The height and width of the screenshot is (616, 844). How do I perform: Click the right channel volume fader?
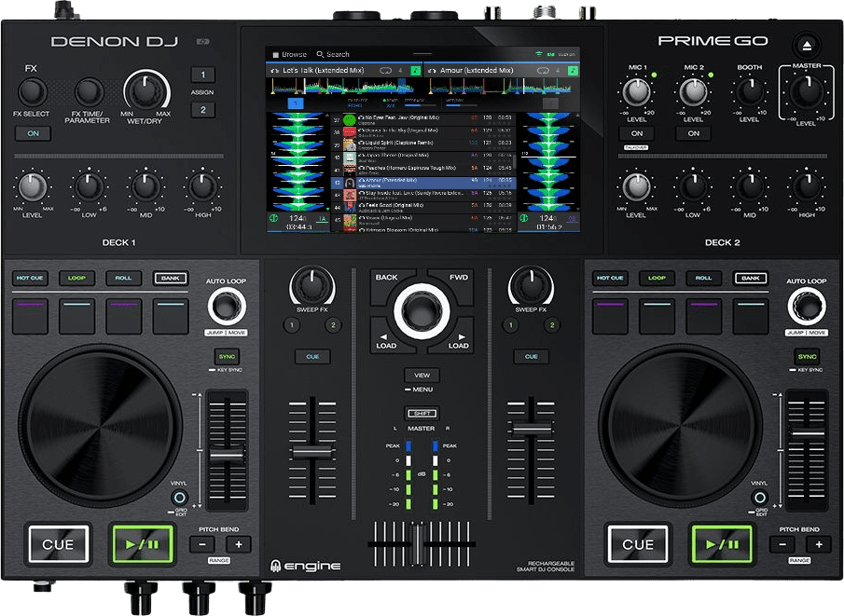pyautogui.click(x=532, y=429)
